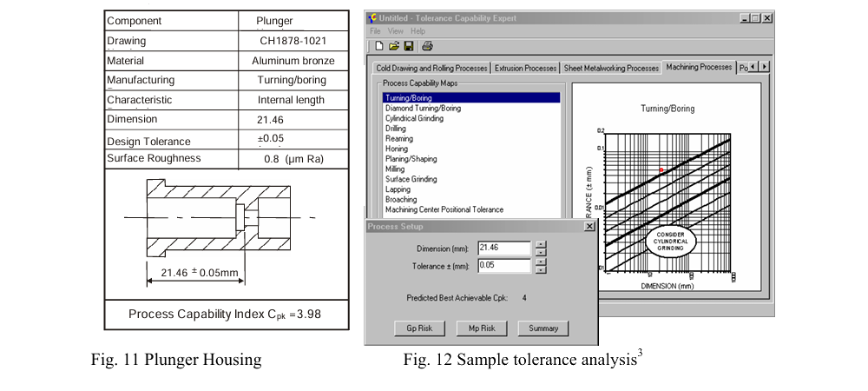Select Drilling in the process list
This screenshot has width=868, height=391.
pos(395,129)
